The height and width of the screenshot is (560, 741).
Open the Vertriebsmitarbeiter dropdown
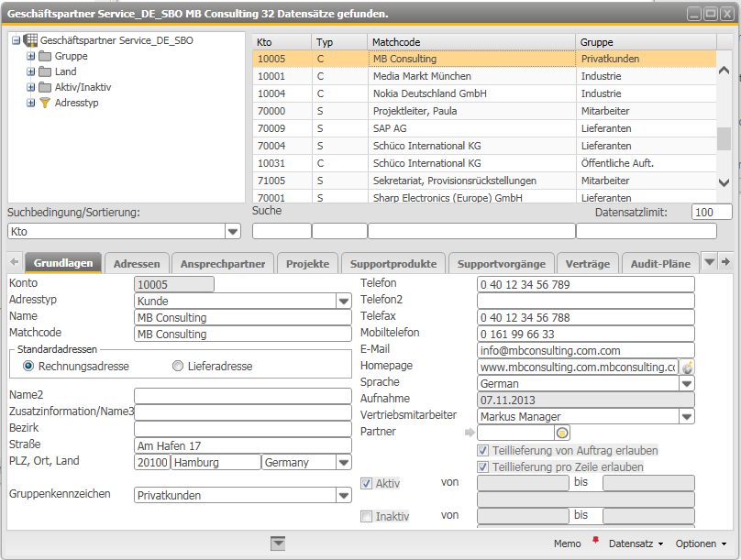(x=686, y=415)
